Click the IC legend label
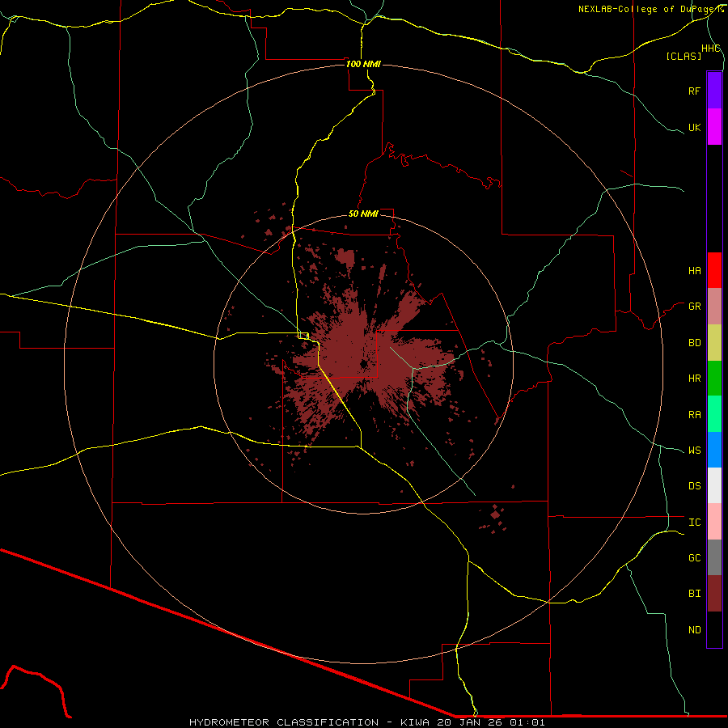This screenshot has width=728, height=728. (x=694, y=523)
